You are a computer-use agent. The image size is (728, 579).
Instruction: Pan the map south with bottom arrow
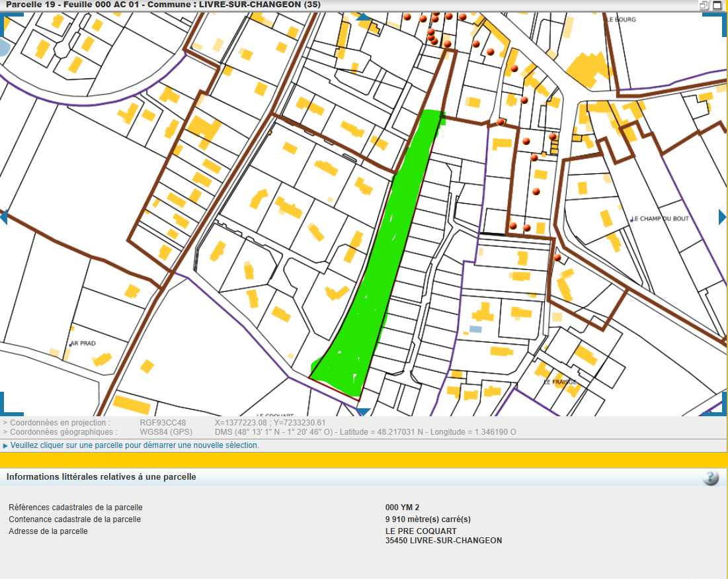[x=363, y=412]
